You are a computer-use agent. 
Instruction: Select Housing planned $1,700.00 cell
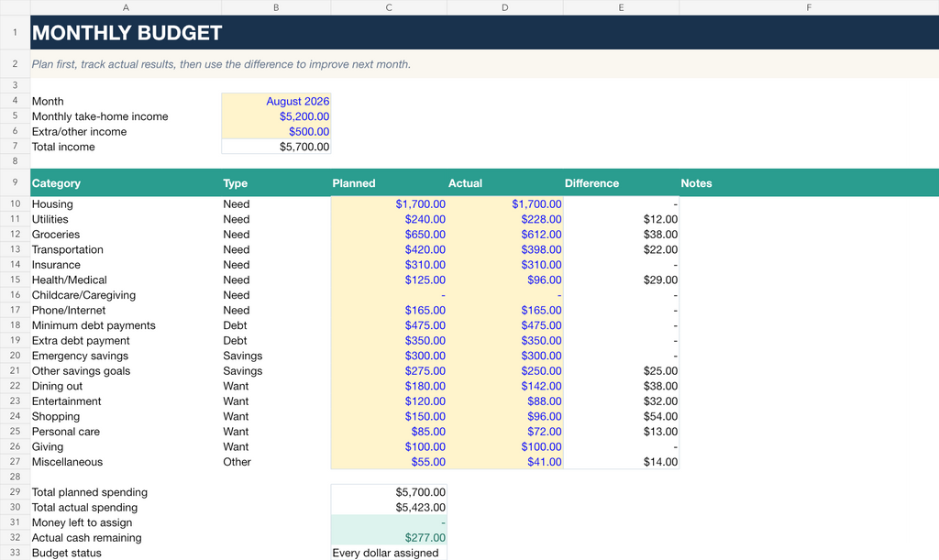click(x=389, y=204)
